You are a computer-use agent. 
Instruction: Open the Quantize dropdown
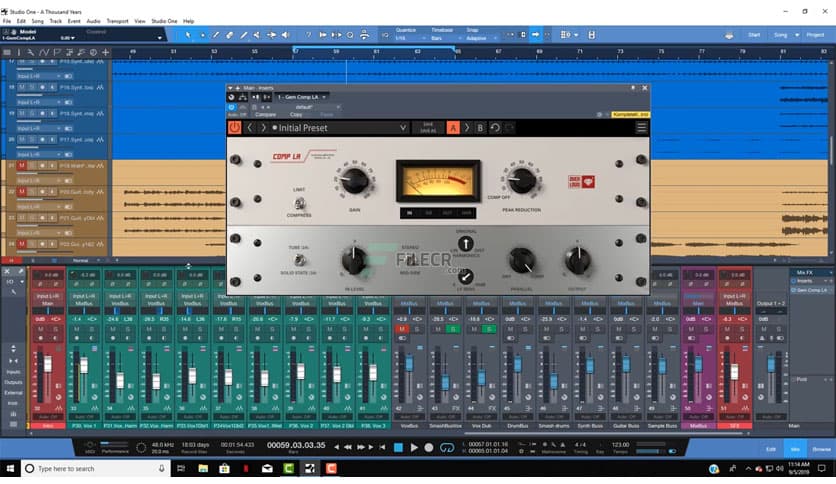411,38
